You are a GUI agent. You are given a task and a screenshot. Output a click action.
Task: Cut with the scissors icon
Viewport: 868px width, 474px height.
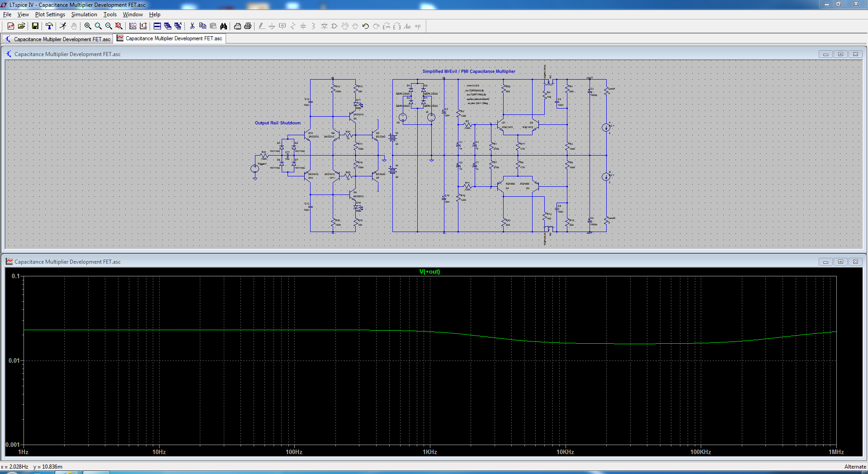tap(192, 26)
